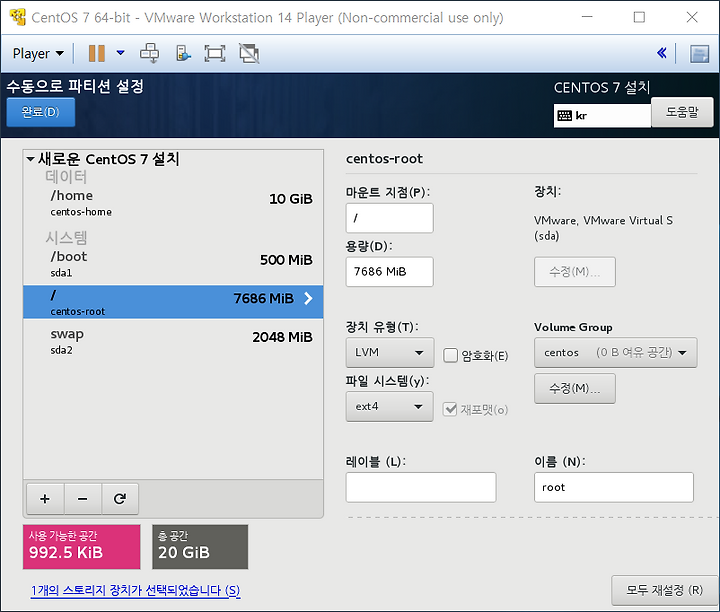Viewport: 720px width, 612px height.
Task: Click the 10 GiB size of /home
Action: point(291,199)
